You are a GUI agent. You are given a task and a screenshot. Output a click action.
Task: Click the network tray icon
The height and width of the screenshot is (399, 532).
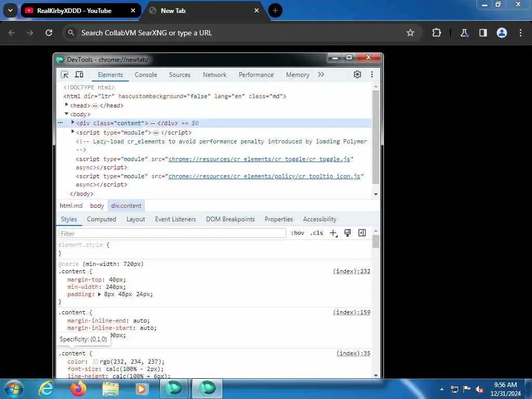[454, 389]
